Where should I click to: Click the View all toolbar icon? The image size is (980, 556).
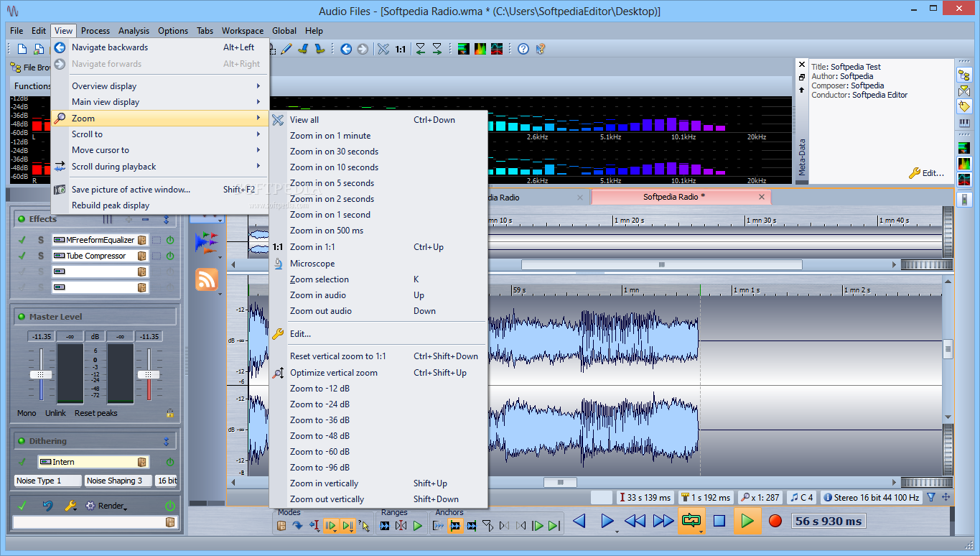pyautogui.click(x=383, y=49)
